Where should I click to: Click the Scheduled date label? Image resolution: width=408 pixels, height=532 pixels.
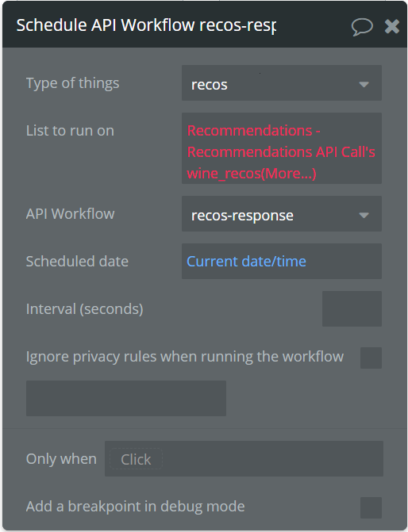pyautogui.click(x=77, y=262)
